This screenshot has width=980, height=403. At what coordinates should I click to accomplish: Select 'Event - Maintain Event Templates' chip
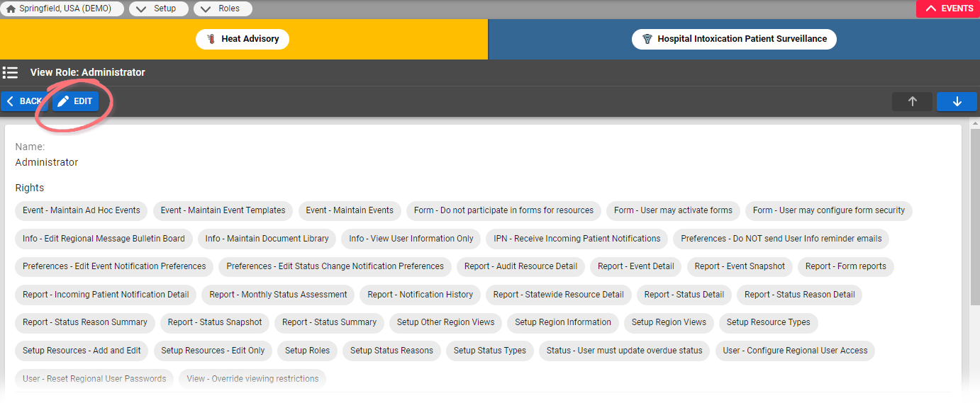tap(223, 210)
